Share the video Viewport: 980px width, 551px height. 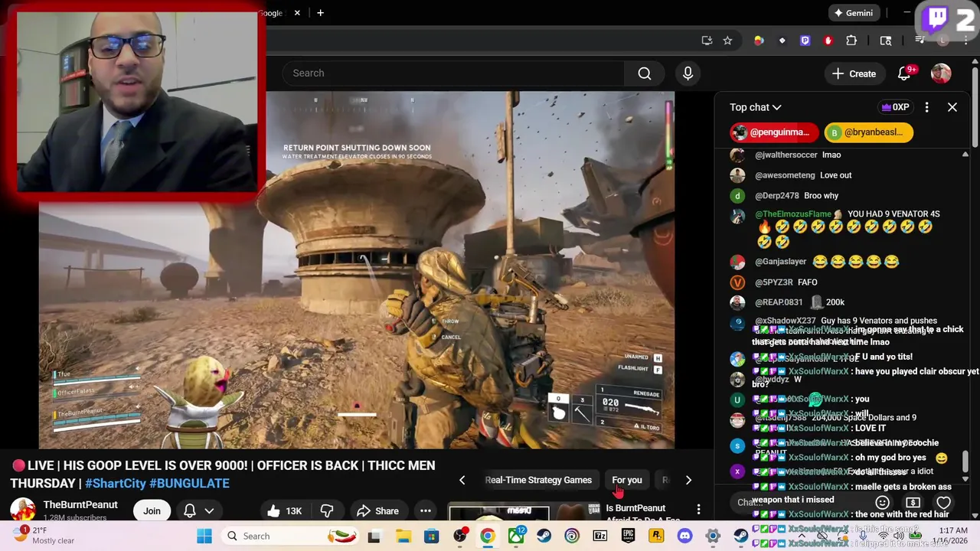[x=377, y=511]
